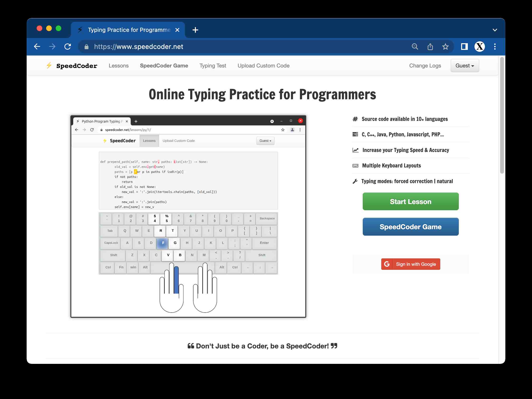Expand the tab search chevron
Viewport: 532px width, 399px height.
click(494, 30)
